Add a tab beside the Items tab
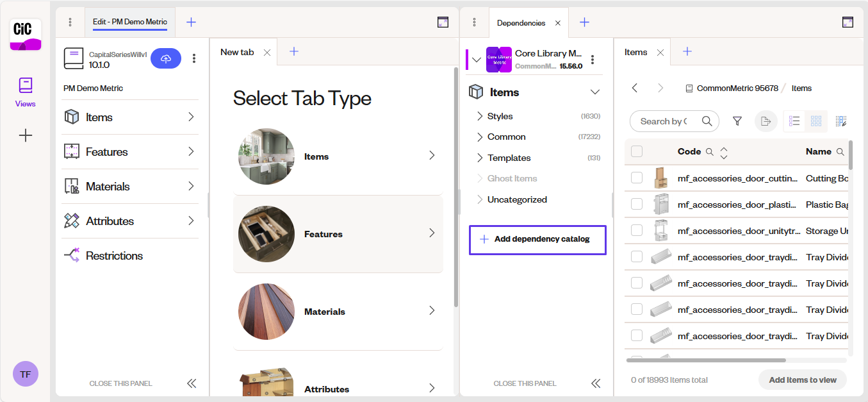This screenshot has width=868, height=402. coord(687,52)
